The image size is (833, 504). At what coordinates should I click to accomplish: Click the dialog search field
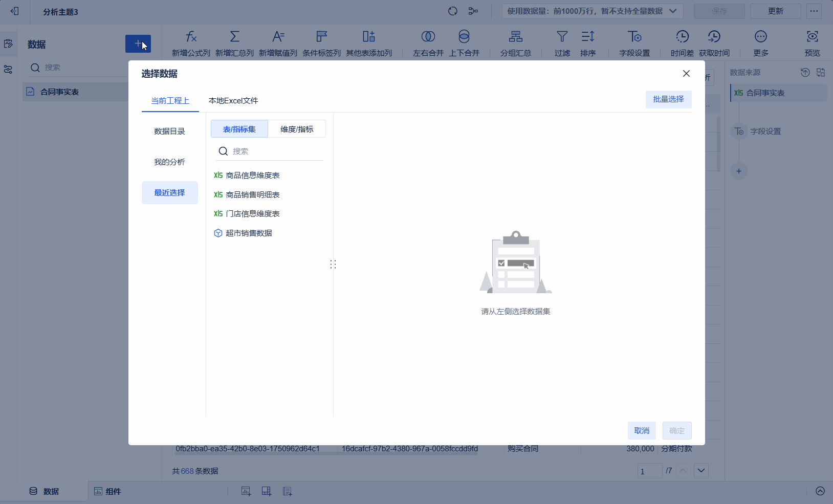click(269, 151)
